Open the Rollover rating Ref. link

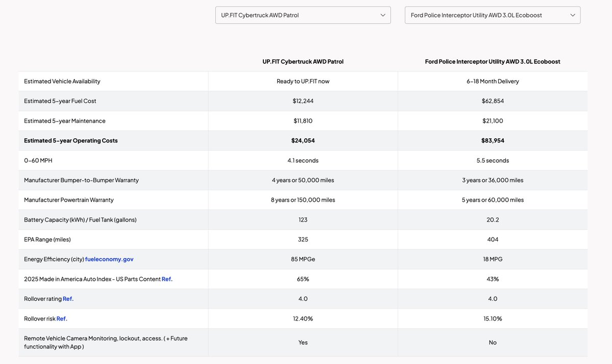[x=68, y=299]
